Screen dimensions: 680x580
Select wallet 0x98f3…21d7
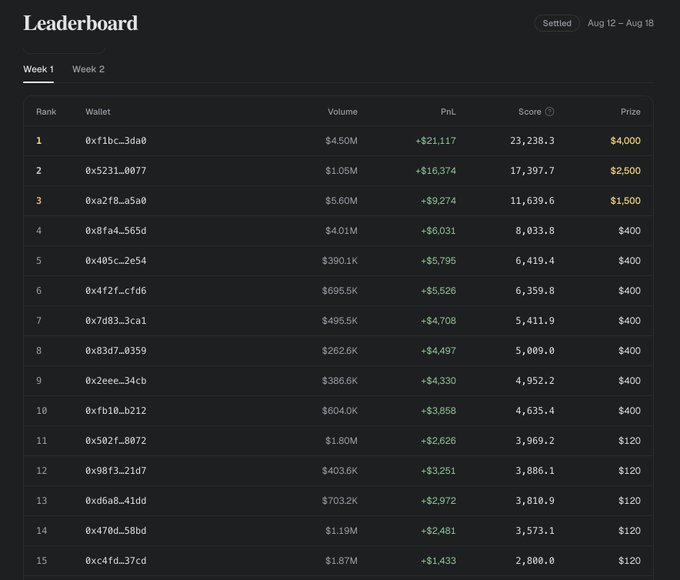[x=116, y=471]
